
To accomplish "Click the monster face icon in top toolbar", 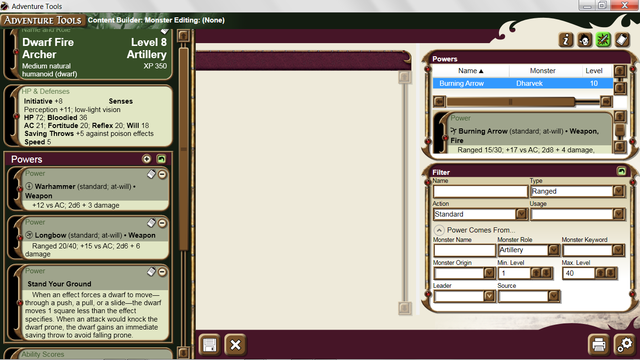I will 584,40.
